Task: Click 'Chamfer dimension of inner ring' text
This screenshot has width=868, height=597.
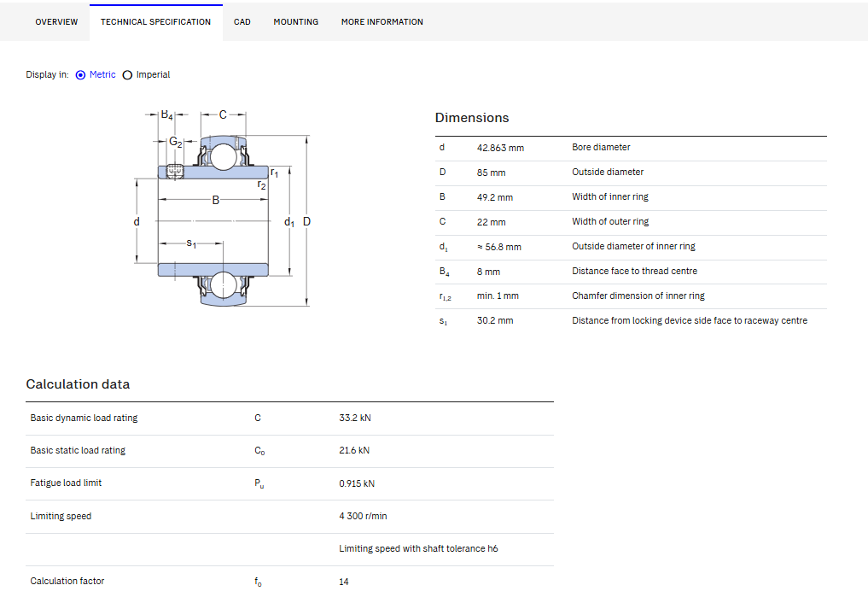Action: point(638,296)
